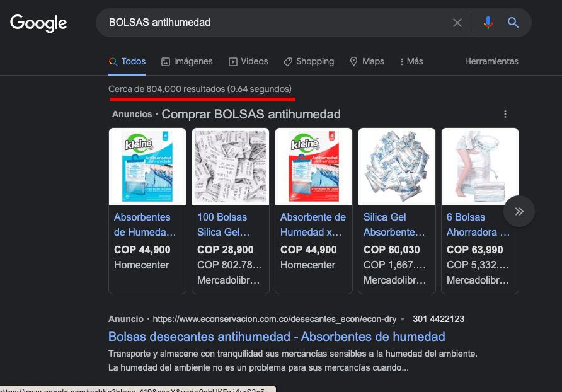Open the 6 Bolsas Ahorradora product link
562x392 pixels.
478,224
